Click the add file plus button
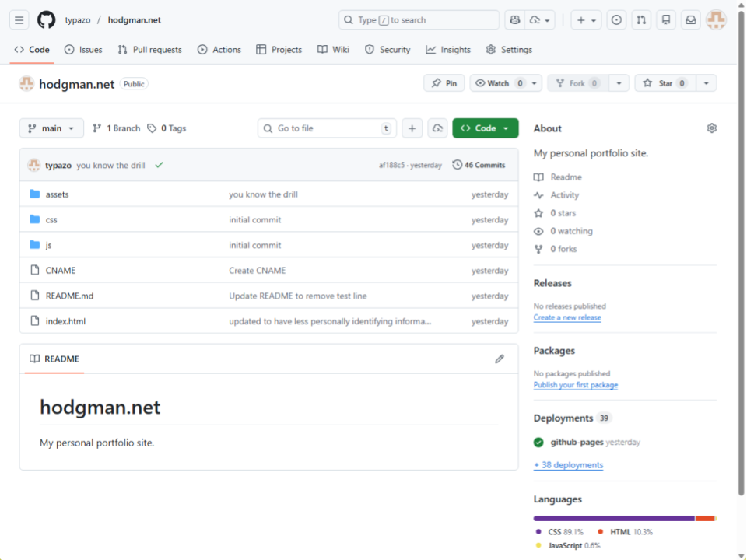This screenshot has width=747, height=560. click(x=412, y=128)
